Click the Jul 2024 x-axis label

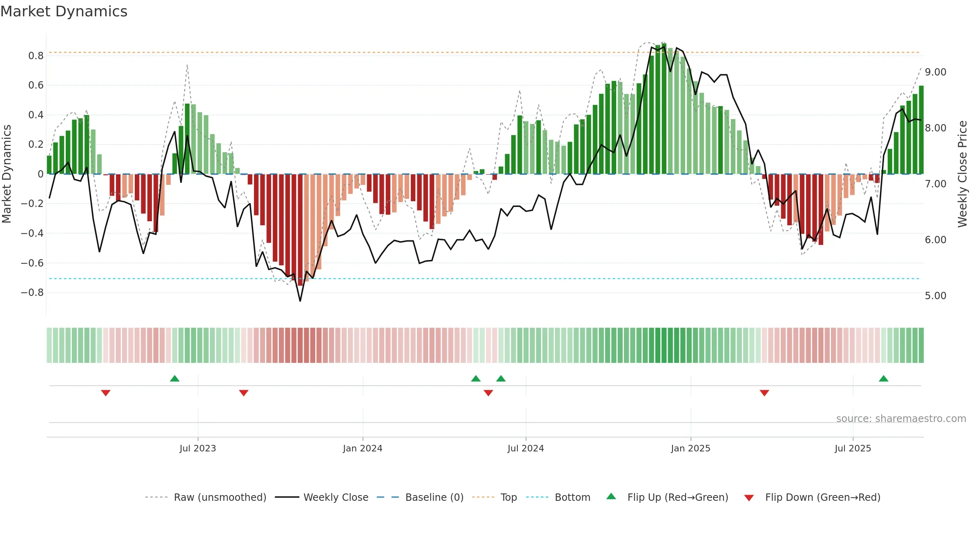(x=526, y=448)
